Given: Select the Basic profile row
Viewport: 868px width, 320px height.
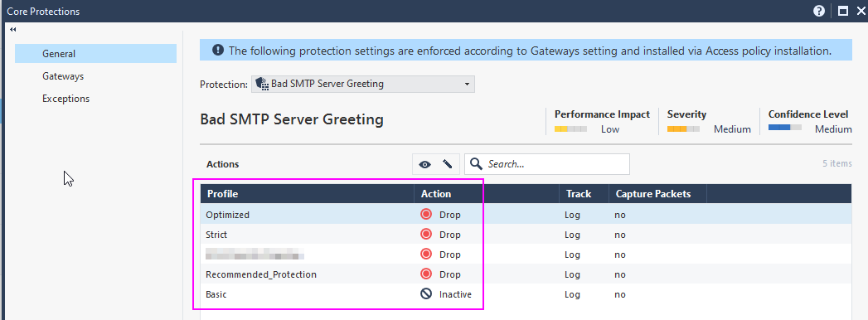Looking at the screenshot, I should pyautogui.click(x=526, y=294).
